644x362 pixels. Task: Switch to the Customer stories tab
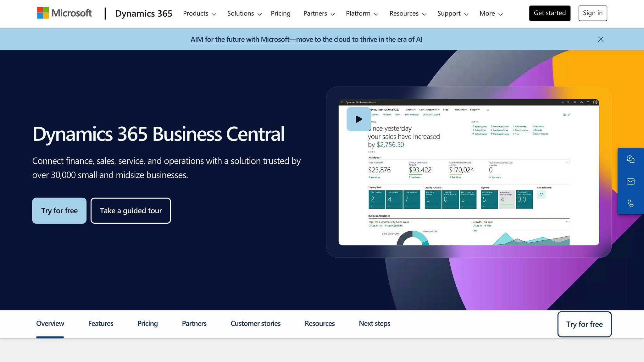255,323
